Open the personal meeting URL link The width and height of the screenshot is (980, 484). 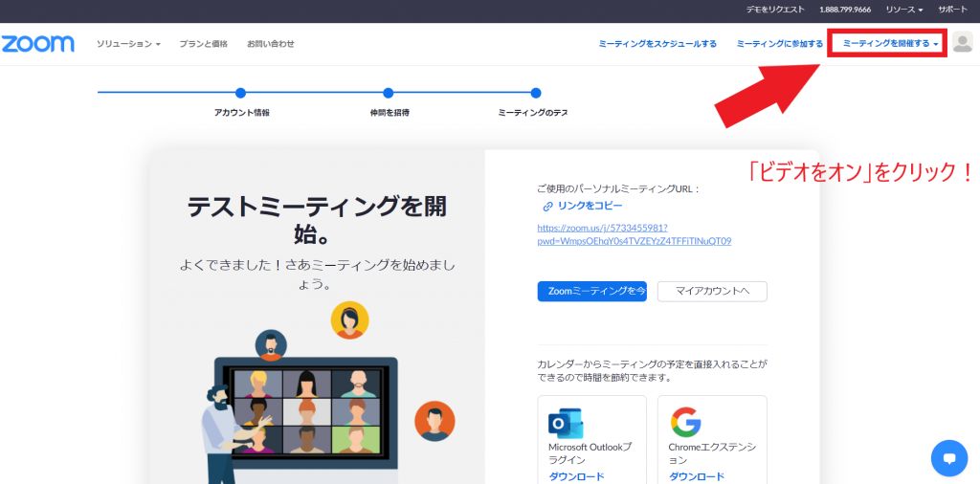tap(635, 234)
